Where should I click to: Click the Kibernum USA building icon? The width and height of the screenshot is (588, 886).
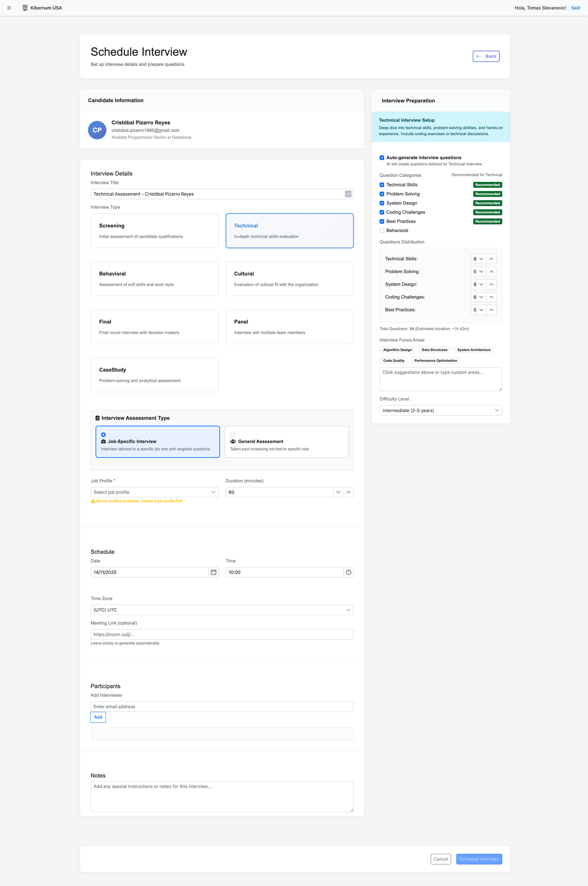[25, 8]
